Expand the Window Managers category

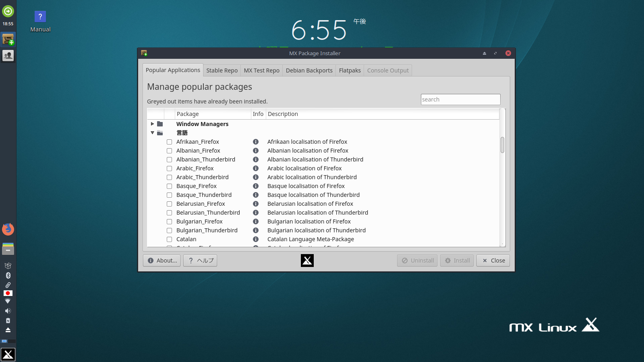pos(152,124)
